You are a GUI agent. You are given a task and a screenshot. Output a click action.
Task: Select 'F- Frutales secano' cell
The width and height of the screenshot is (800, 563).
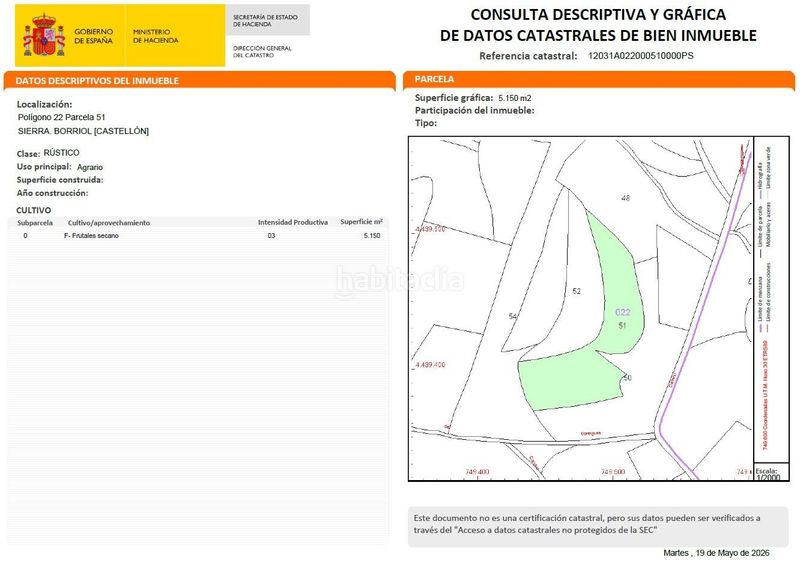91,236
